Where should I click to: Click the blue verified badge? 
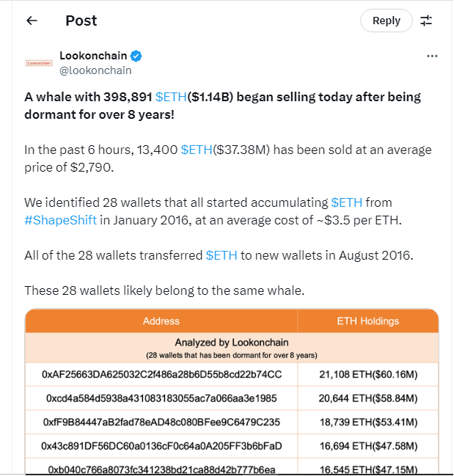click(136, 56)
